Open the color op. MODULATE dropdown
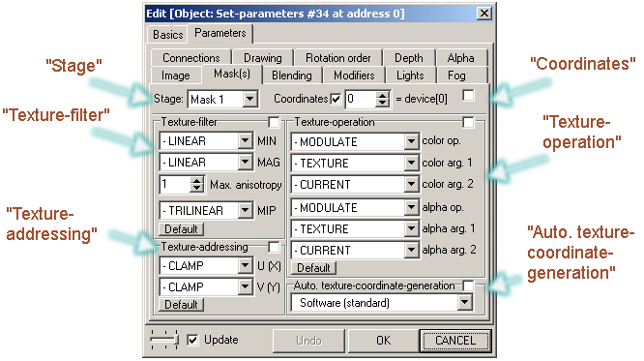 pyautogui.click(x=355, y=142)
